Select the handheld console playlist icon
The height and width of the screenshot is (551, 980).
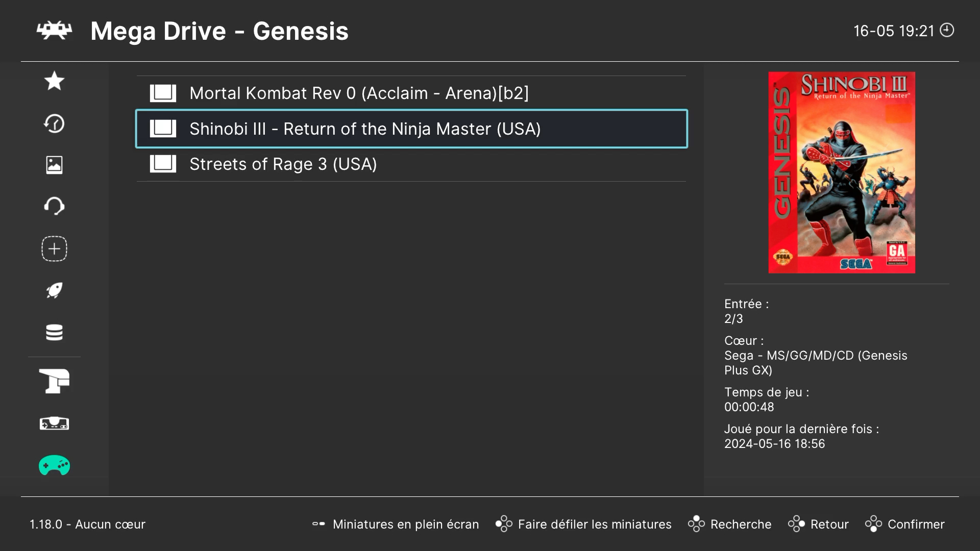click(x=54, y=423)
